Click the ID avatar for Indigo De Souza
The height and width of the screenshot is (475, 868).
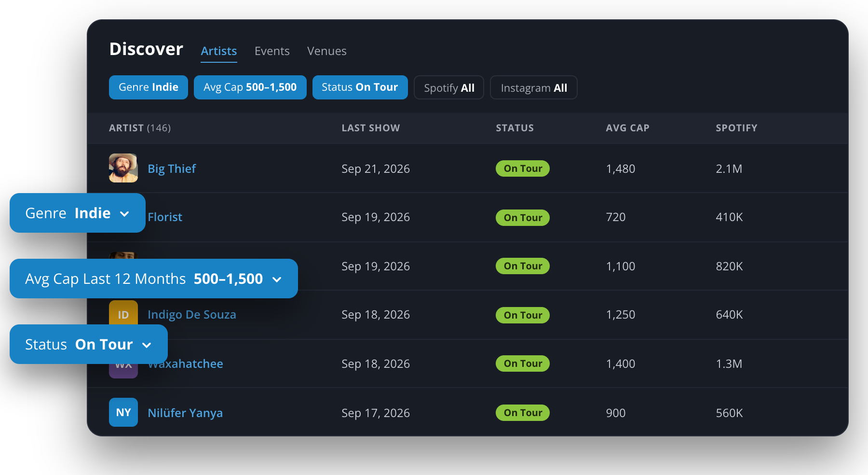[123, 313]
